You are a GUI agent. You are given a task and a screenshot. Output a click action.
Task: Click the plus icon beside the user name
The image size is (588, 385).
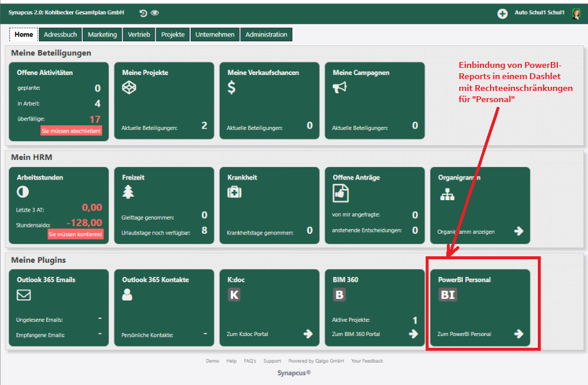coord(502,14)
